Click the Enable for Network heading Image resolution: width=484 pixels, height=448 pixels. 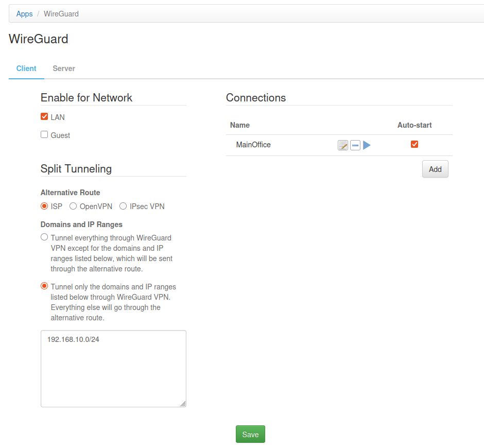point(87,97)
